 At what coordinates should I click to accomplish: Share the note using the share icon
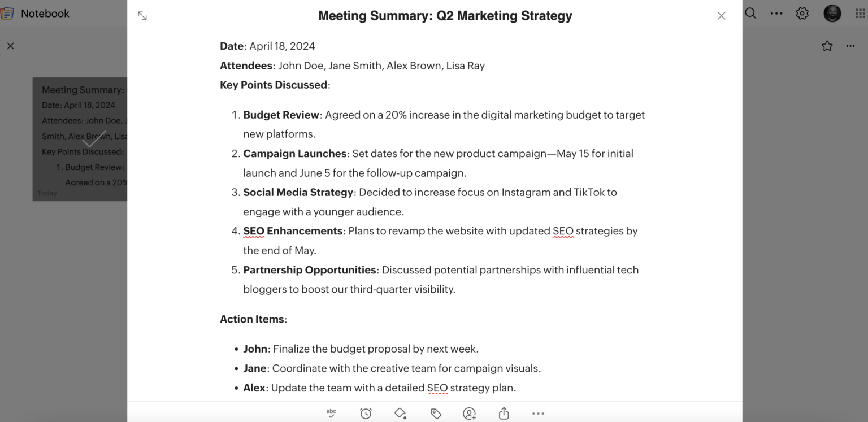click(x=504, y=414)
